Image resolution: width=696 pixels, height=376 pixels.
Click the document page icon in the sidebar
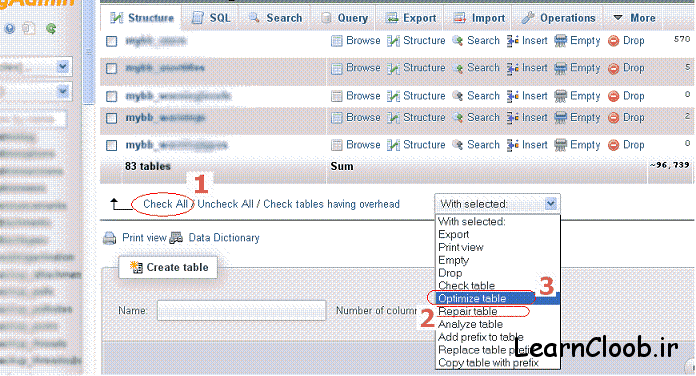coord(29,29)
